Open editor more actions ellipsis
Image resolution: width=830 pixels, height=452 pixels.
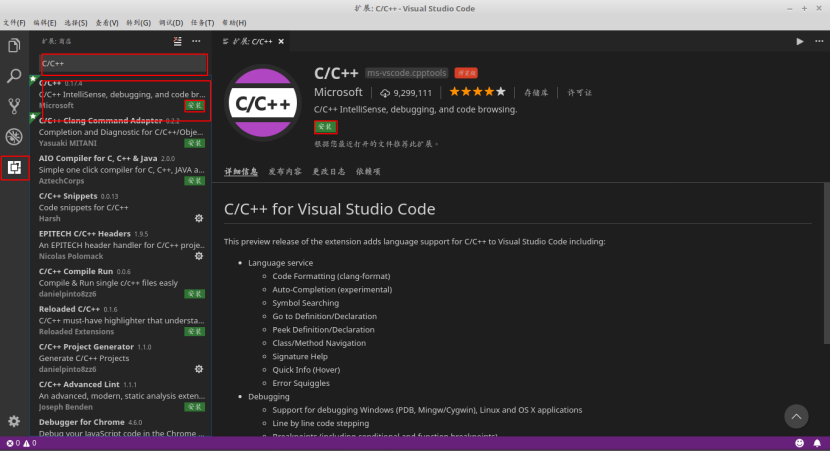819,41
